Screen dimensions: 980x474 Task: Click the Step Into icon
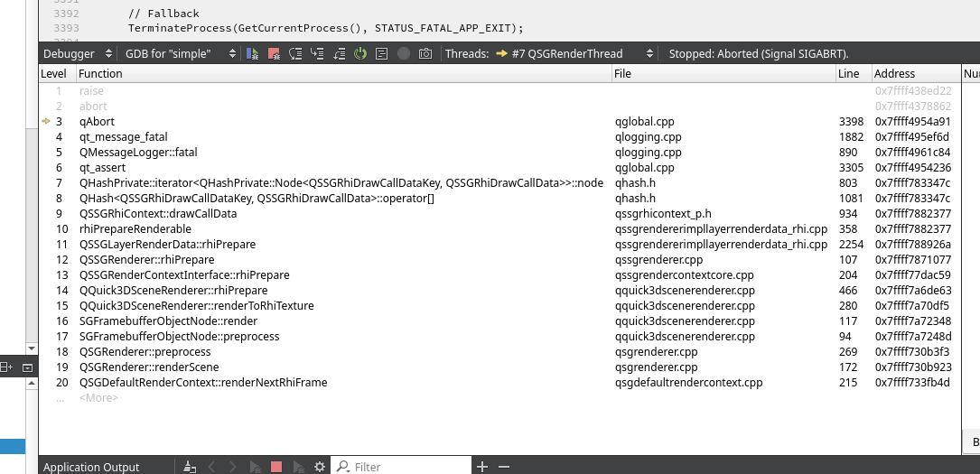(317, 54)
